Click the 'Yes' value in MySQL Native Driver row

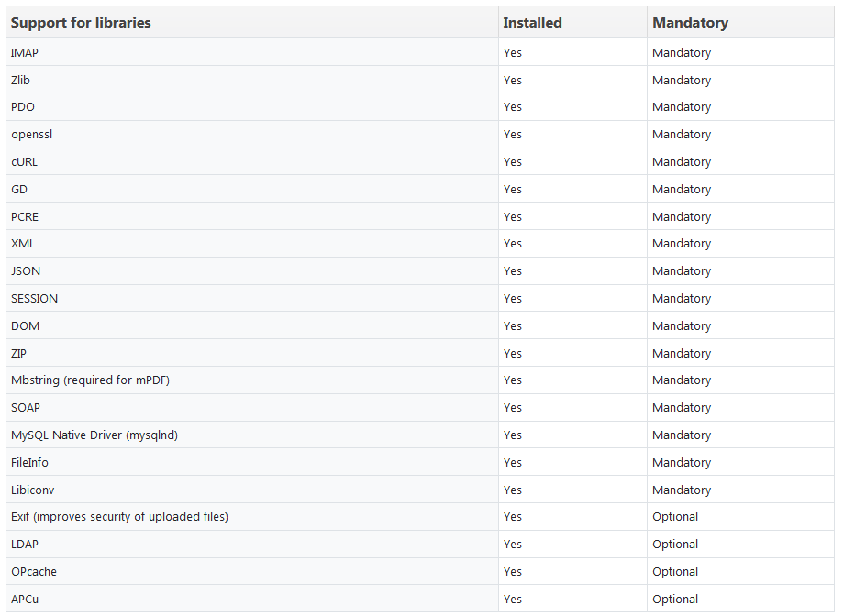(513, 435)
